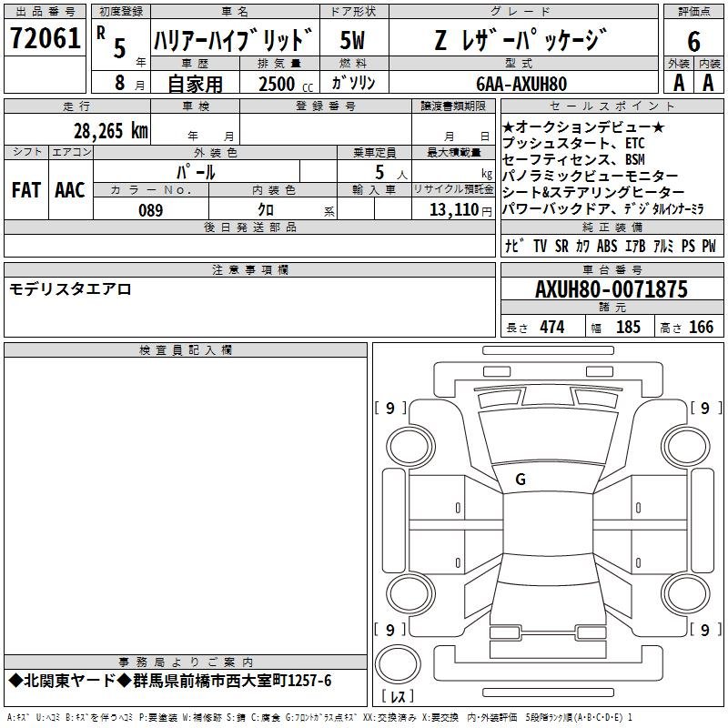Click the 譲渡書類期限 header
This screenshot has height=728, width=728.
point(453,106)
